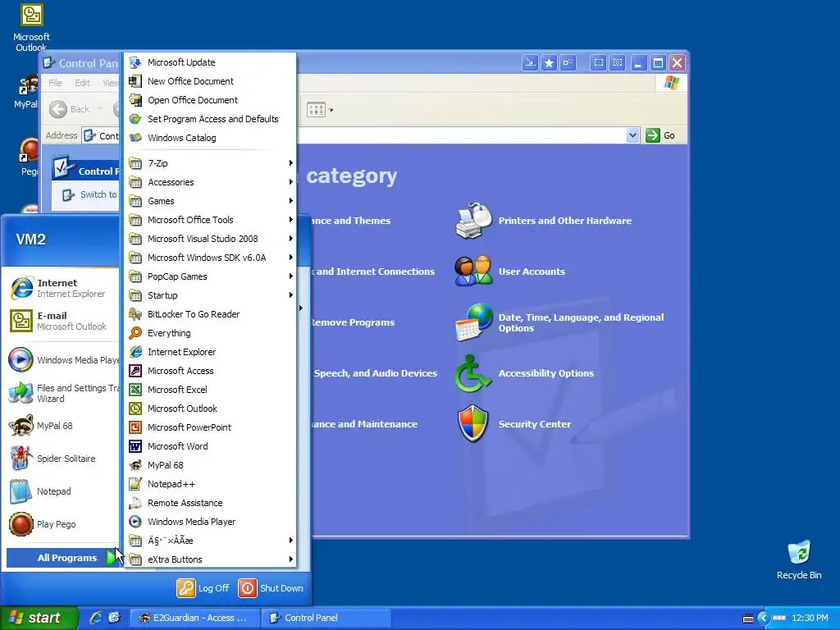Viewport: 840px width, 630px height.
Task: Click Microsoft Outlook desktop shortcut
Action: 32,27
